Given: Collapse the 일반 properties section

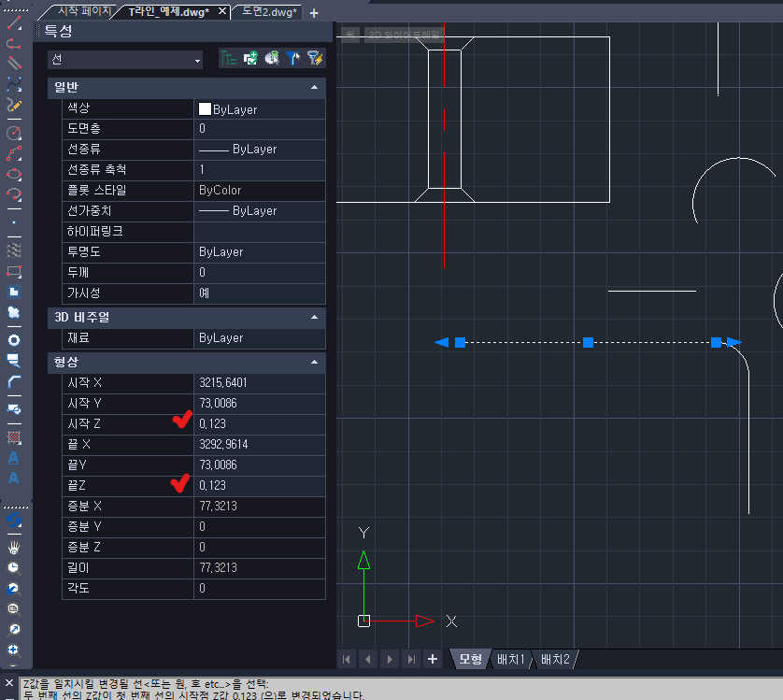Looking at the screenshot, I should click(314, 88).
